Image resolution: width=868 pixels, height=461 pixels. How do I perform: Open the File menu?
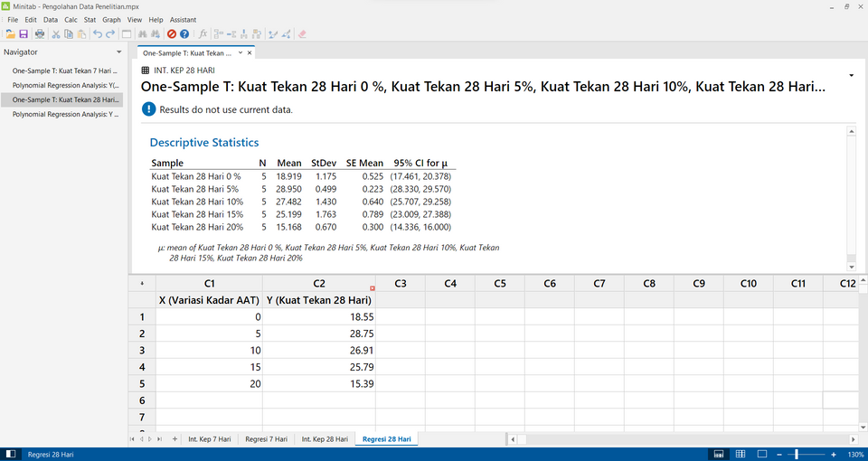click(13, 19)
